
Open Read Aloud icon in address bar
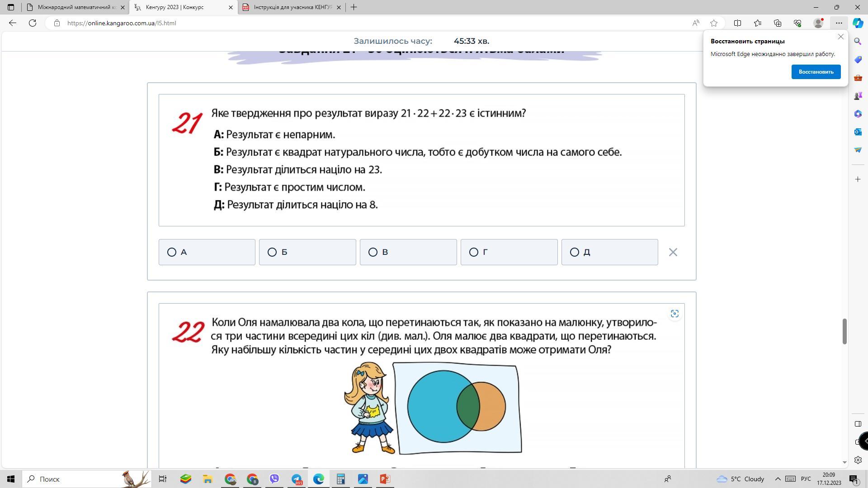tap(696, 23)
